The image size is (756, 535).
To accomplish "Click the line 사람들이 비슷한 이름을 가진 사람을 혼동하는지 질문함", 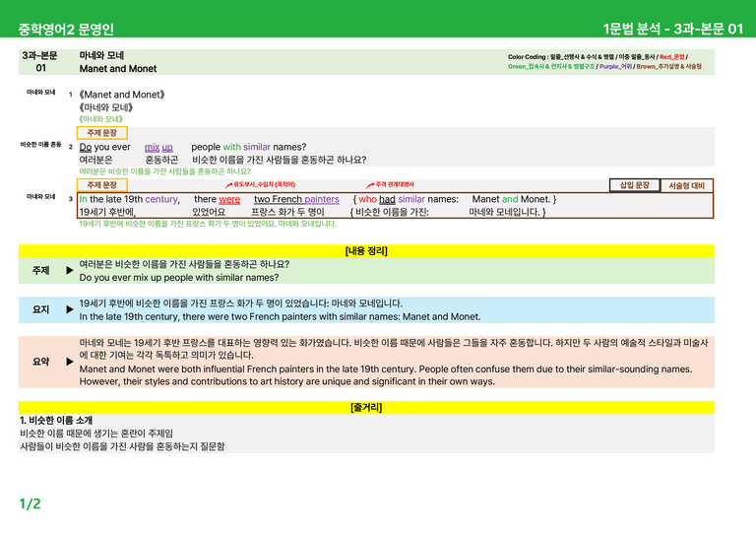I will click(x=122, y=446).
